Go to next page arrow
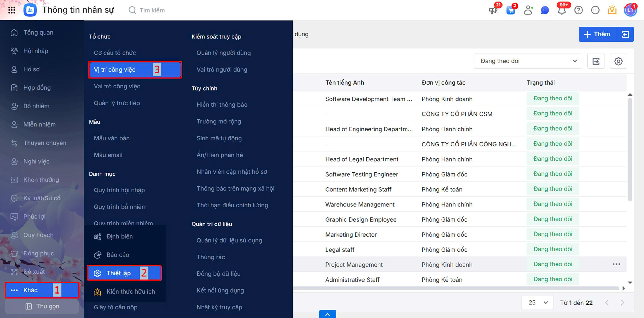 coord(622,303)
